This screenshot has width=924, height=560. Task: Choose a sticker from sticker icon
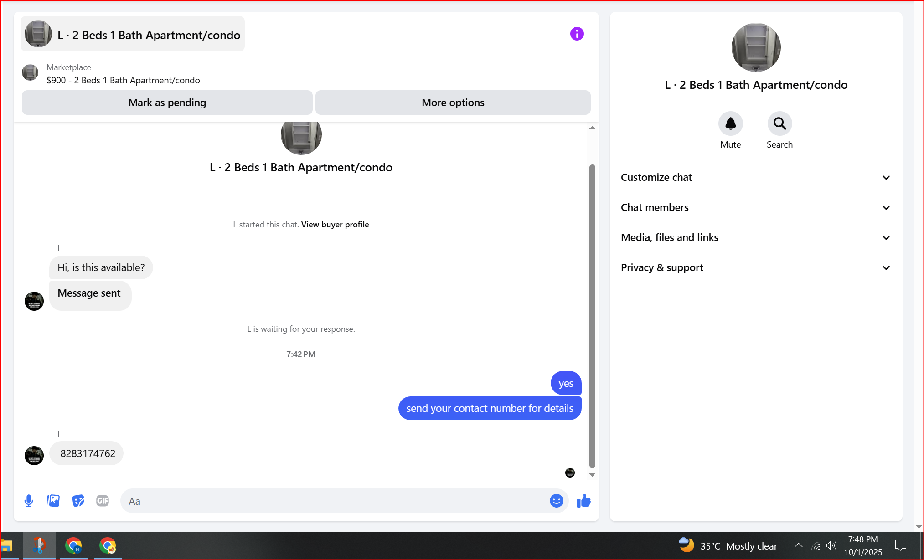pyautogui.click(x=78, y=501)
